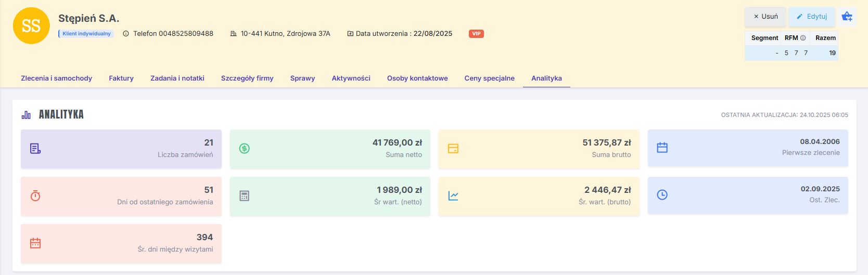Click the calendar icon for days between visits

pos(35,243)
